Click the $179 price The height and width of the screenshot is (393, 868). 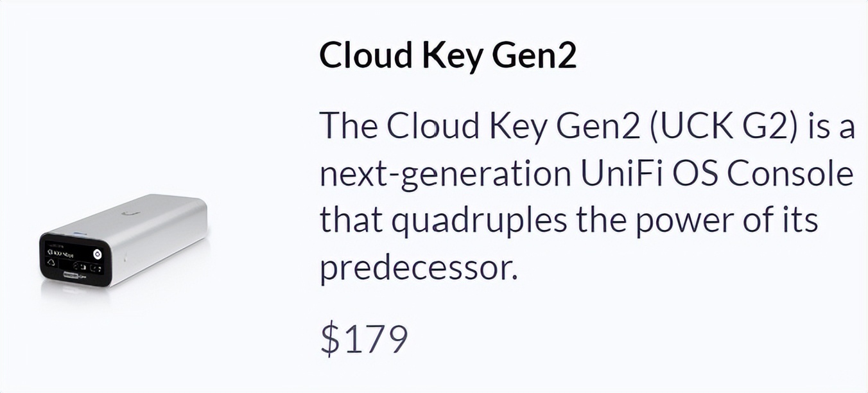[x=363, y=340]
